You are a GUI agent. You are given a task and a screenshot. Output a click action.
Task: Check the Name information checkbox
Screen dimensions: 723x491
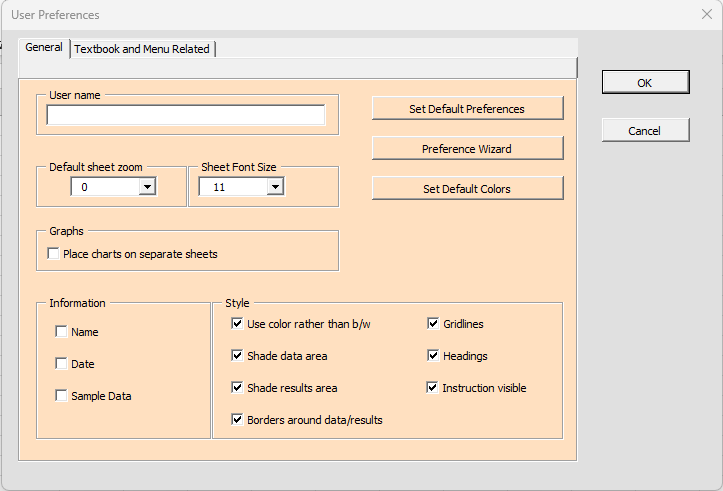(x=62, y=332)
